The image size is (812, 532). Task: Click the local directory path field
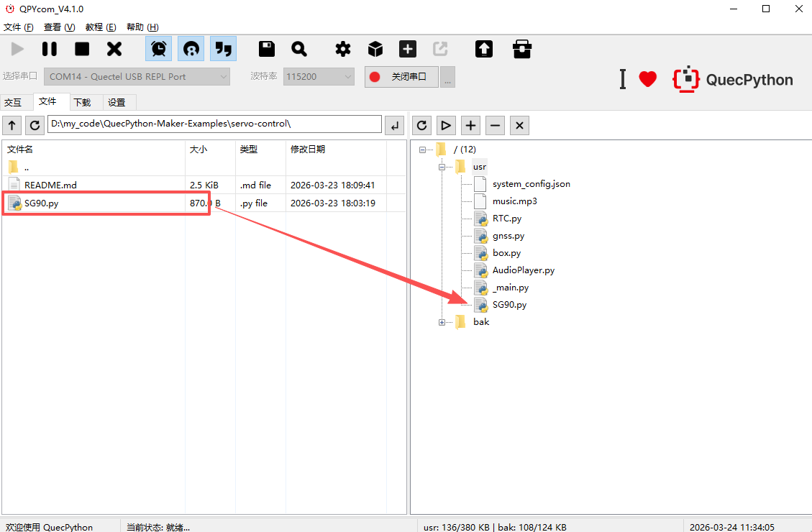pyautogui.click(x=214, y=124)
